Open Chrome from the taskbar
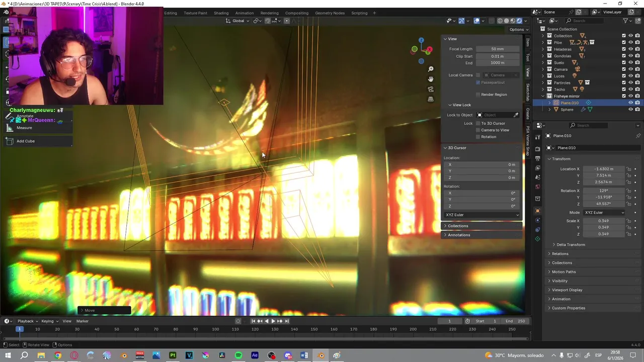This screenshot has width=644, height=362. coord(58,355)
